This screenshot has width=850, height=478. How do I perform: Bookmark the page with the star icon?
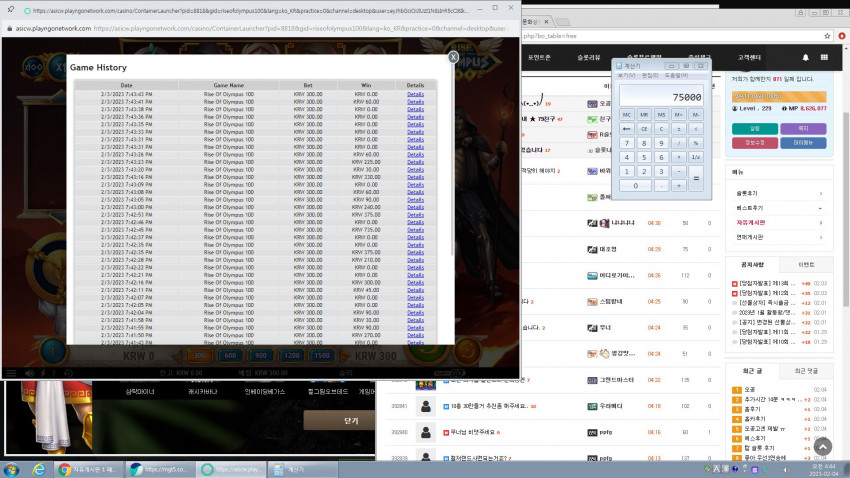tap(827, 36)
